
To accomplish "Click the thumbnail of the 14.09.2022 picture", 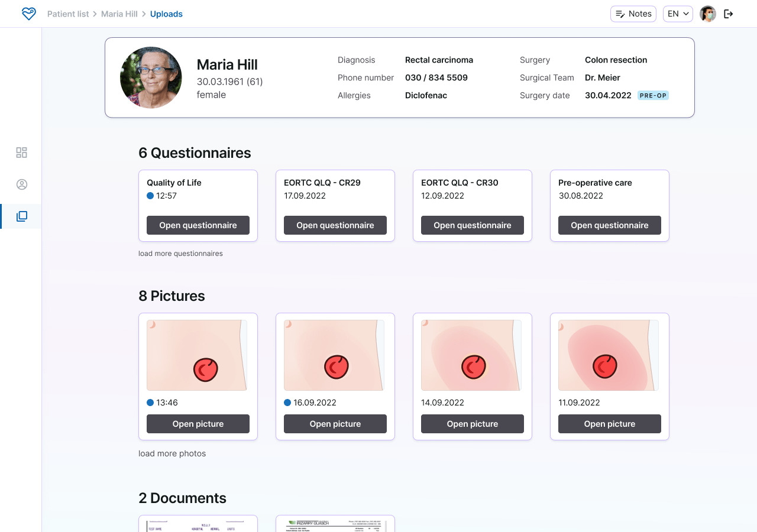I will (471, 355).
